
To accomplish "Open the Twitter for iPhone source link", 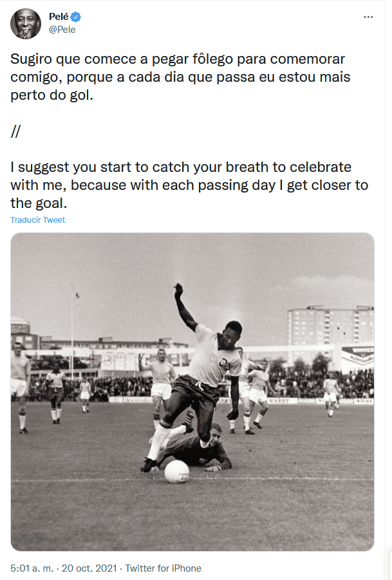I will click(x=163, y=568).
